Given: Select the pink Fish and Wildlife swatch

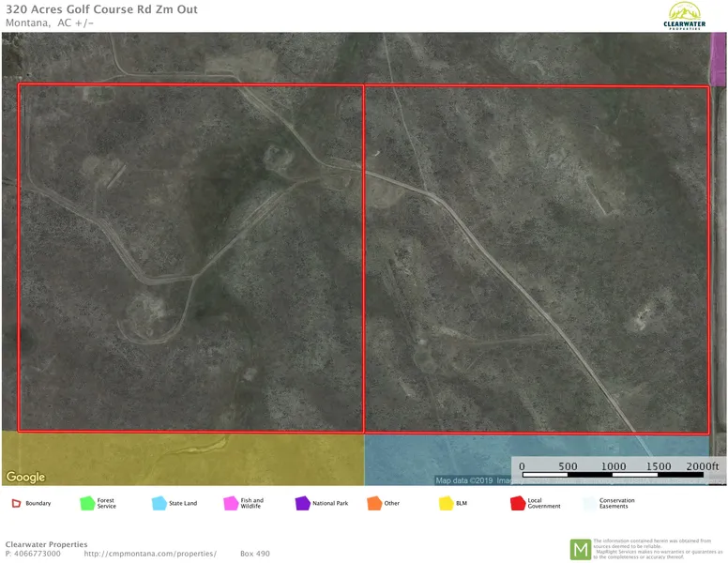Looking at the screenshot, I should click(x=230, y=504).
